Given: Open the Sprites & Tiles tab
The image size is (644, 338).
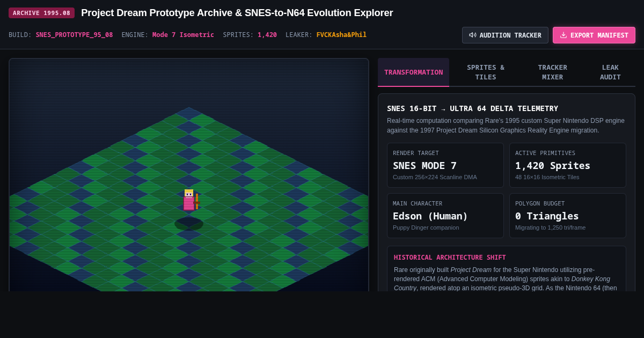Looking at the screenshot, I should [485, 72].
